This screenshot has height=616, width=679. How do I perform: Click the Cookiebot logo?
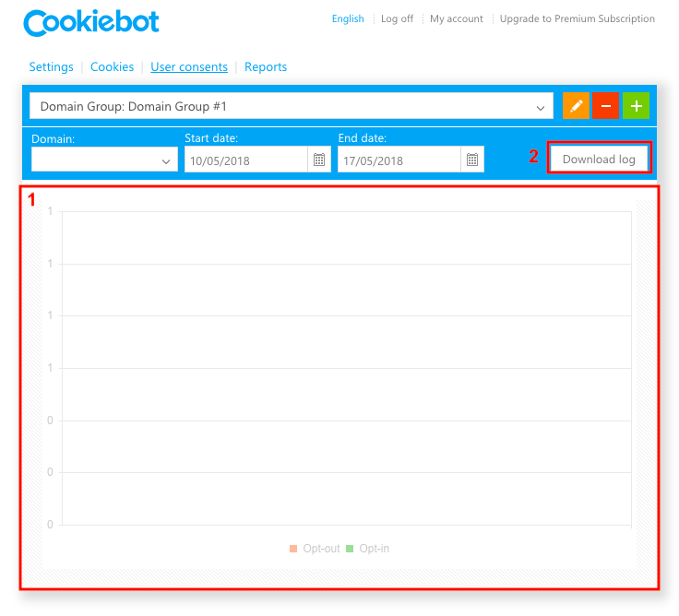91,23
